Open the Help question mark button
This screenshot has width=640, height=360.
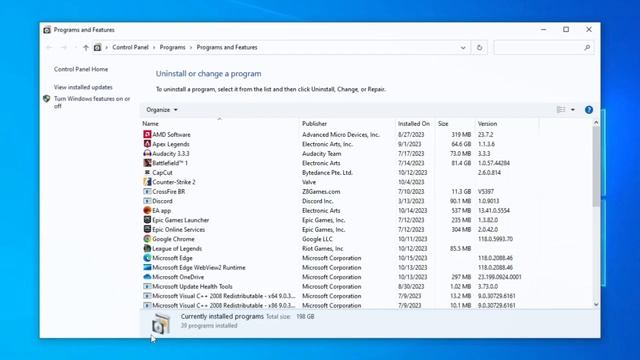click(589, 110)
